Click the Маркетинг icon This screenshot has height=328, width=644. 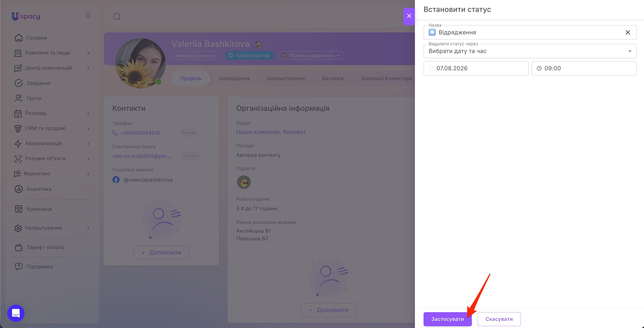pos(17,174)
